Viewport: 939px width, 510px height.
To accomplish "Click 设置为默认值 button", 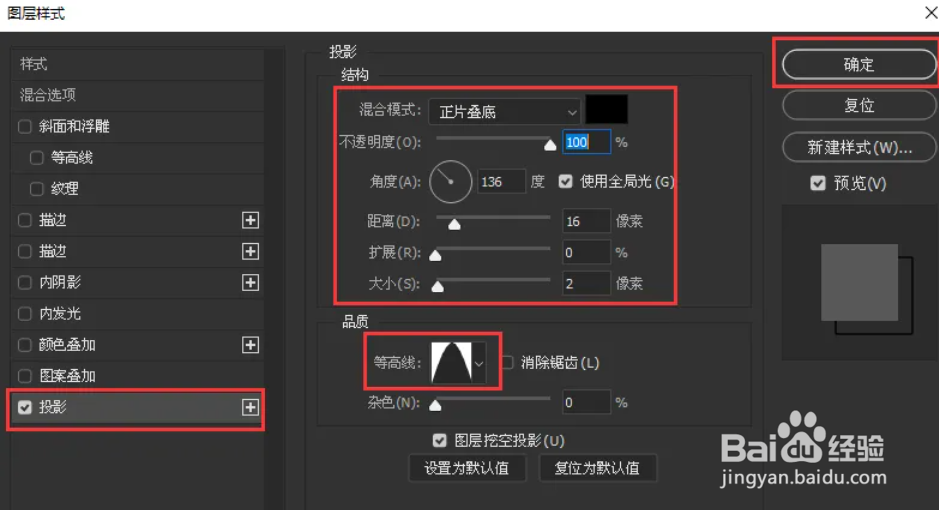I will pos(467,468).
